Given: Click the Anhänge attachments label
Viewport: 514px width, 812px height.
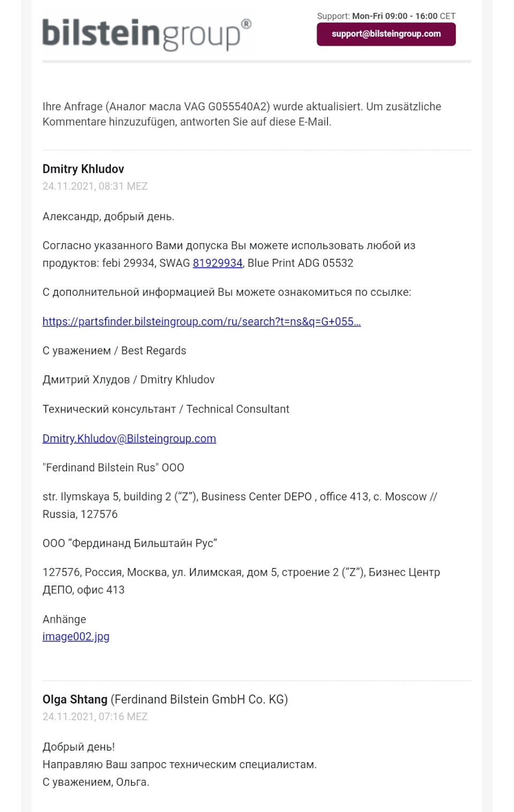Looking at the screenshot, I should (x=64, y=619).
